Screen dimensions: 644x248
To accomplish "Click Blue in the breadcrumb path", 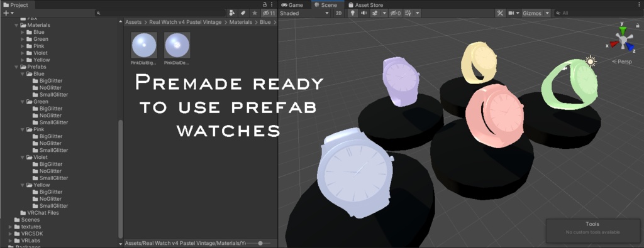I will tap(265, 22).
